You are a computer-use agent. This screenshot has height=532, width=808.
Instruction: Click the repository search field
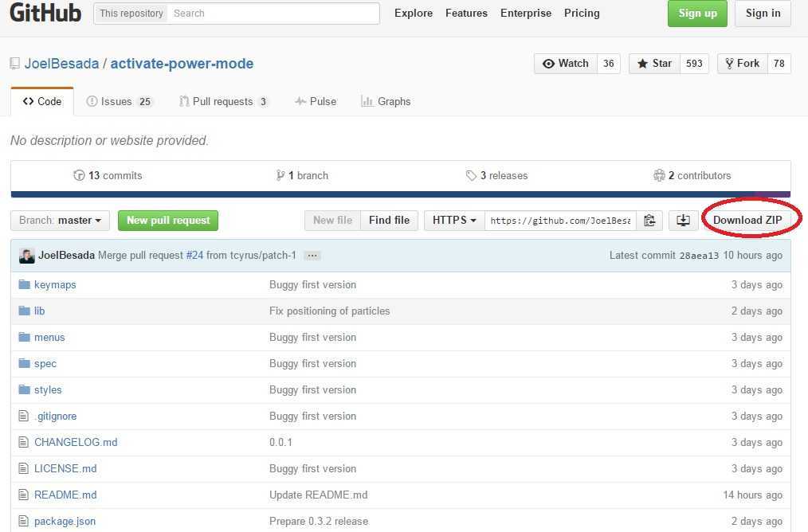coord(273,14)
